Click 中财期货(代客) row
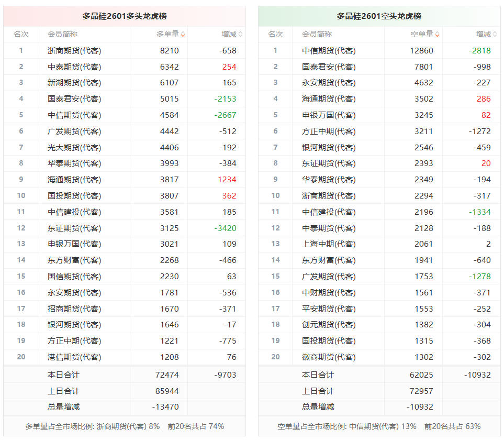The image size is (504, 440). pyautogui.click(x=329, y=293)
